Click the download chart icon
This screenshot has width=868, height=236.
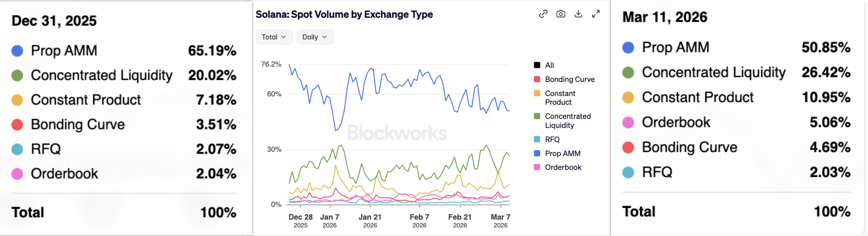point(578,14)
